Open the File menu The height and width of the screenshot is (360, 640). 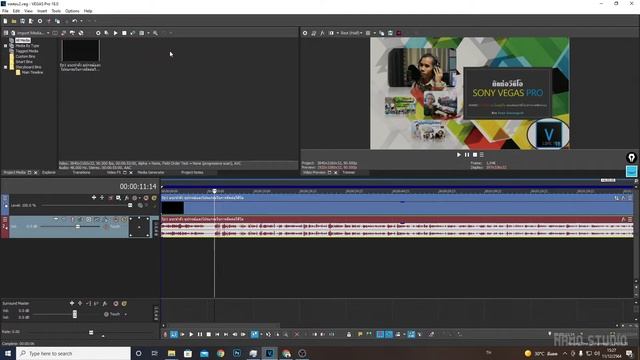(5, 11)
